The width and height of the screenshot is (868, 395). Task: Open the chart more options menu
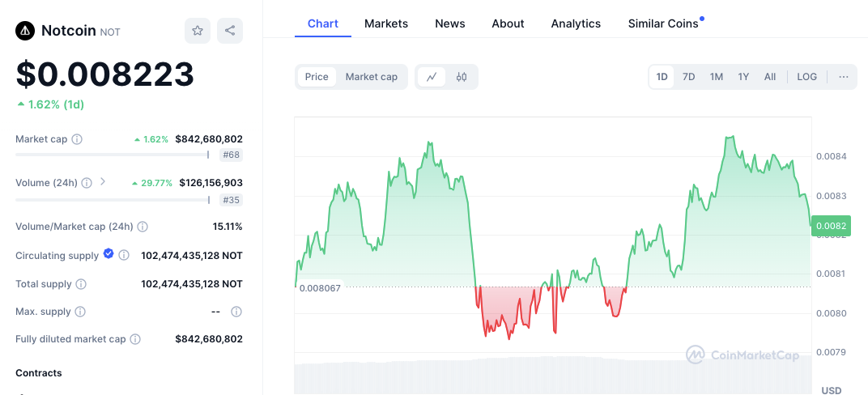pyautogui.click(x=844, y=77)
